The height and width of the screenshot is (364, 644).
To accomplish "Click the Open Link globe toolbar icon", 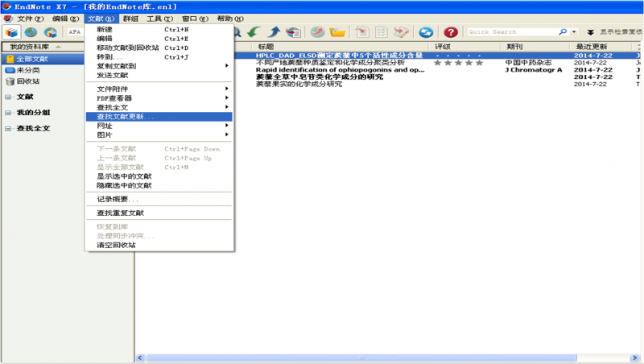I will pos(317,32).
